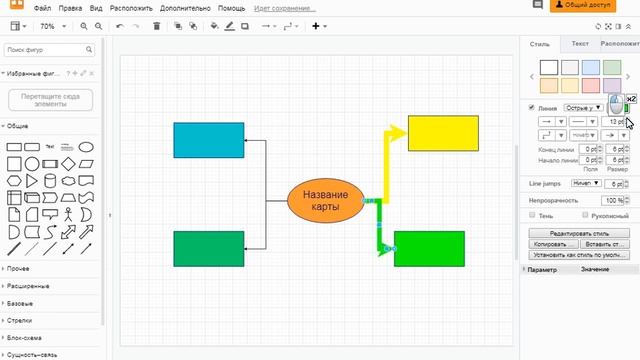Viewport: 640px width, 360px height.
Task: Click the Общий доступ share button
Action: click(x=583, y=5)
